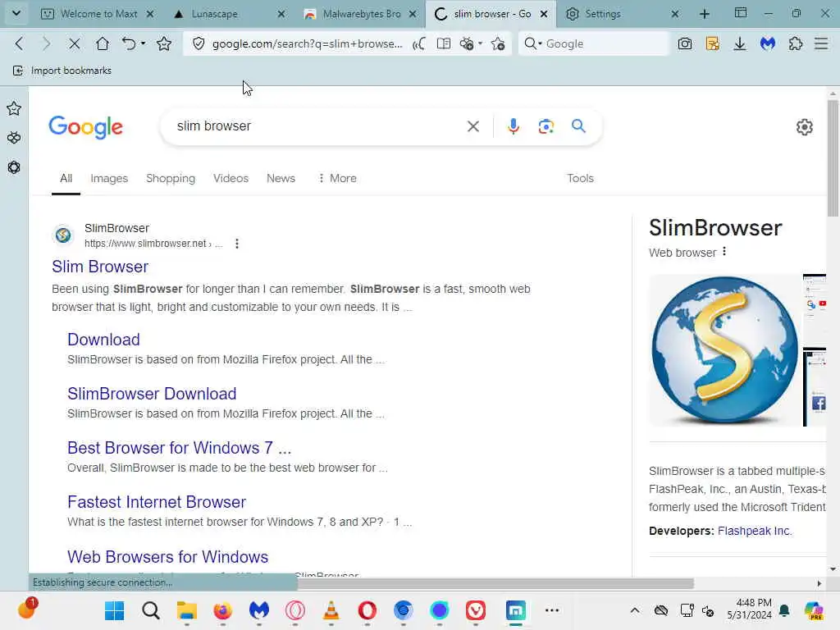The image size is (840, 630).
Task: Click the SlimBrowser globe logo image
Action: point(724,350)
